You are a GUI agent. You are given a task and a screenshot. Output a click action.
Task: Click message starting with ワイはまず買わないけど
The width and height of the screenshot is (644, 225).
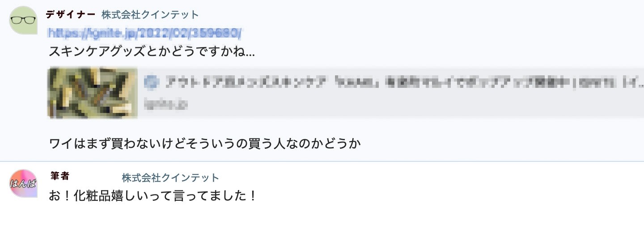205,144
